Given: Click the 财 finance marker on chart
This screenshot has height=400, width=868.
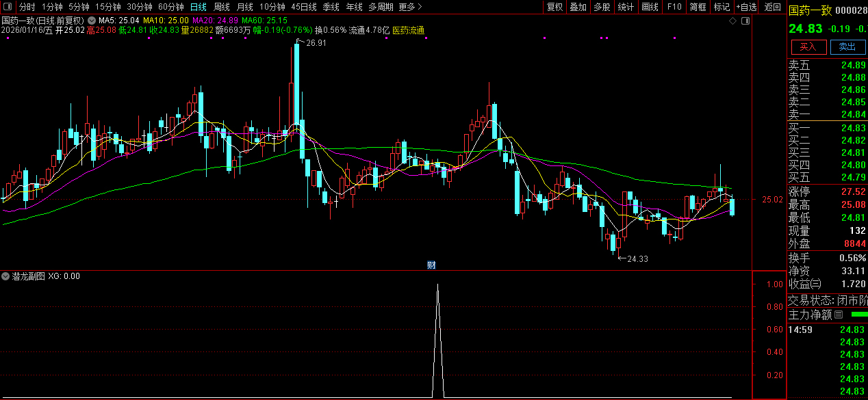Looking at the screenshot, I should [x=431, y=265].
